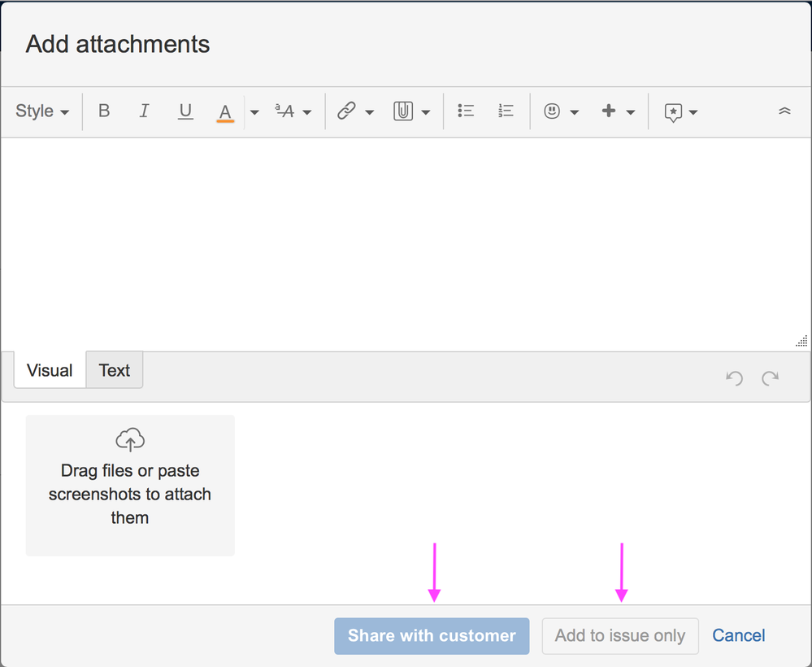812x667 pixels.
Task: Select the Visual tab
Action: 49,370
